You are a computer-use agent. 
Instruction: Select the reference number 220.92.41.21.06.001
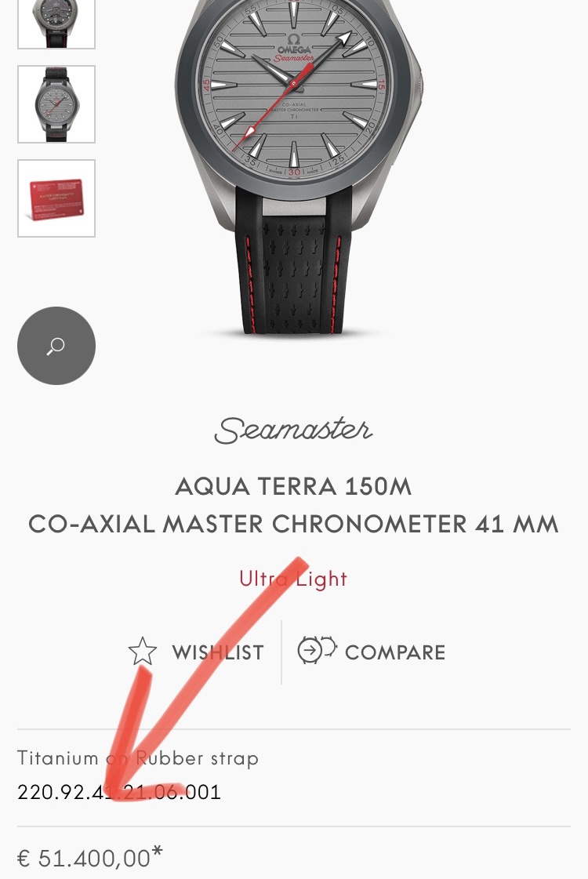tap(119, 792)
